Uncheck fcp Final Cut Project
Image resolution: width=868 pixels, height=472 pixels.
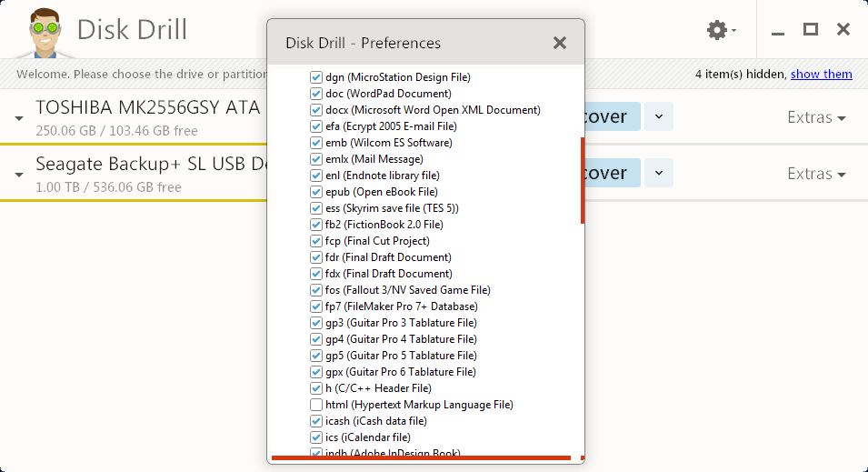tap(316, 241)
